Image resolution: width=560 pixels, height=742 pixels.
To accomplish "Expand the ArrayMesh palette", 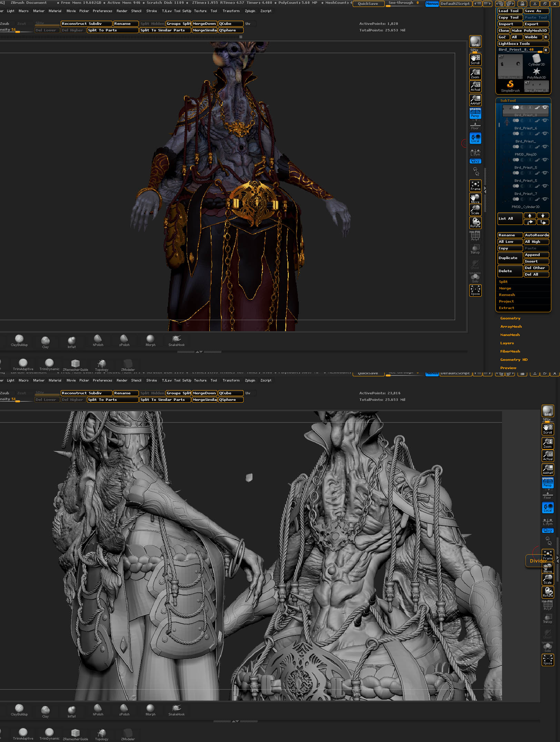I will (x=511, y=326).
